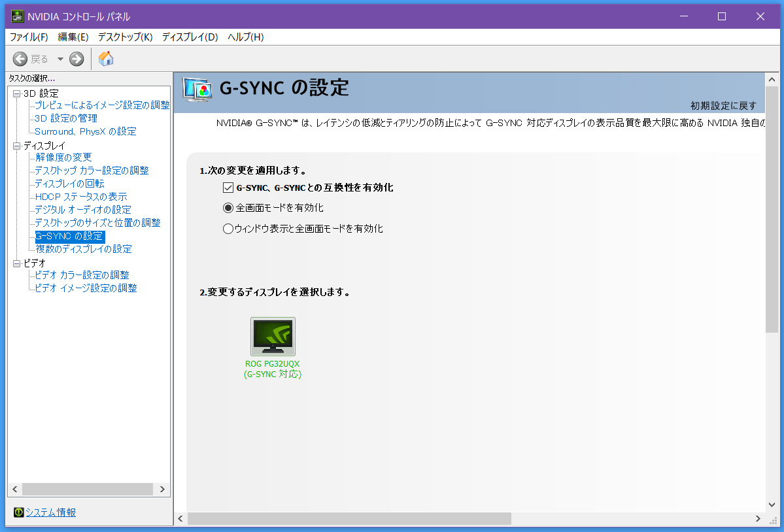Click the システム情報 link
Image resolution: width=784 pixels, height=532 pixels.
click(50, 512)
